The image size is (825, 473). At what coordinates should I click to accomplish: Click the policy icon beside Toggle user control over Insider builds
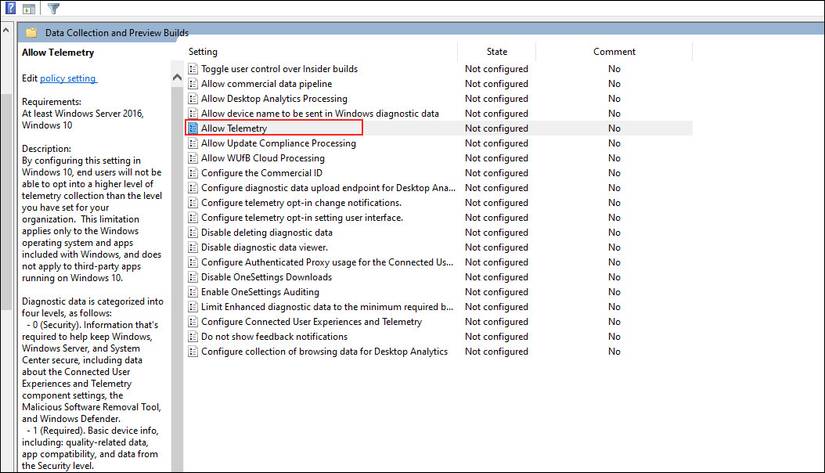tap(193, 69)
